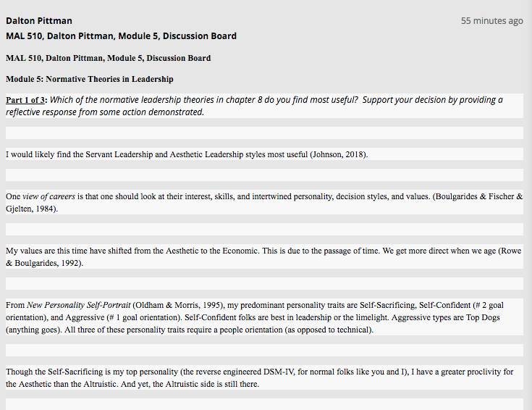Screen dimensions: 532x410
Task: Click the 'Gjelten, 1984' citation text
Action: coord(30,209)
